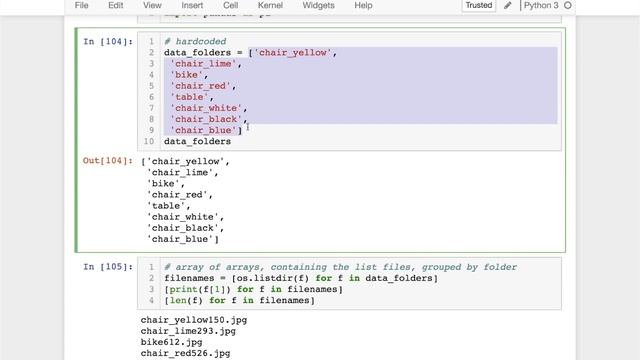Click 'chair_white' in code line 7
Screen dimensions: 640x360
206,108
